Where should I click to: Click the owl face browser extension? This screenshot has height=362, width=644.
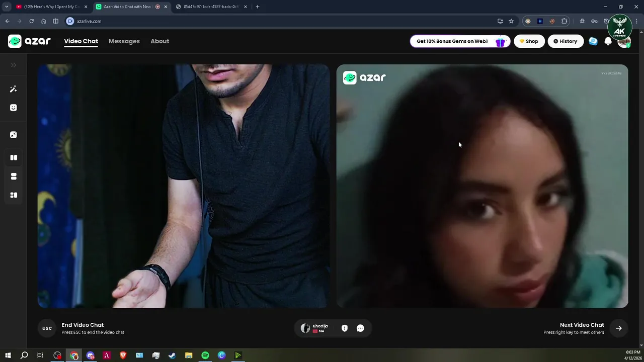[x=528, y=21]
